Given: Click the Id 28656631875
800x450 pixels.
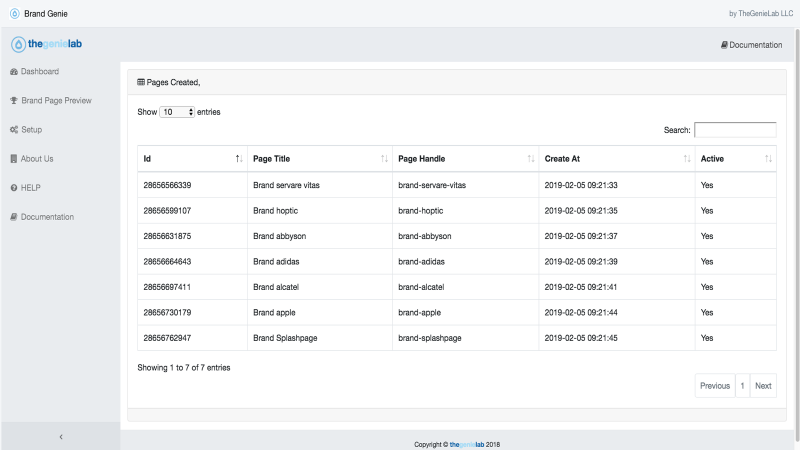Looking at the screenshot, I should [x=167, y=236].
